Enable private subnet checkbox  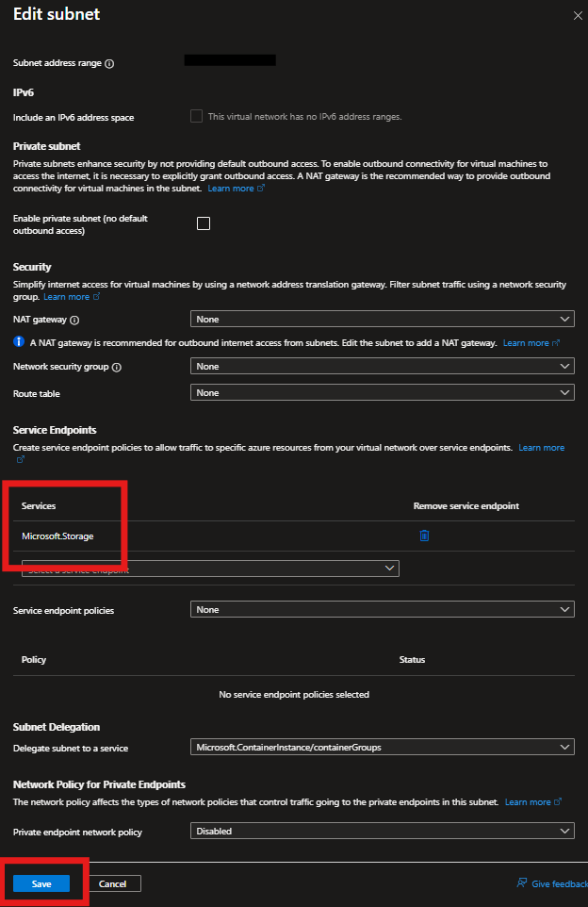203,223
